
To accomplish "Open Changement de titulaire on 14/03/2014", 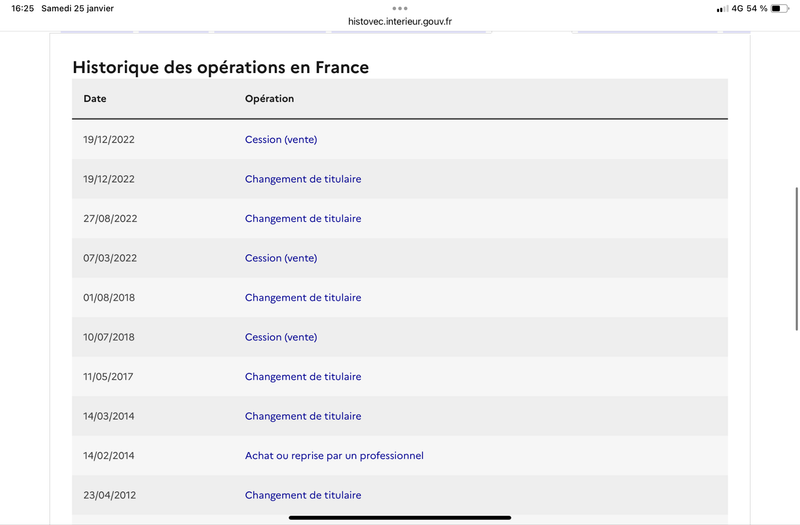I will pos(303,416).
